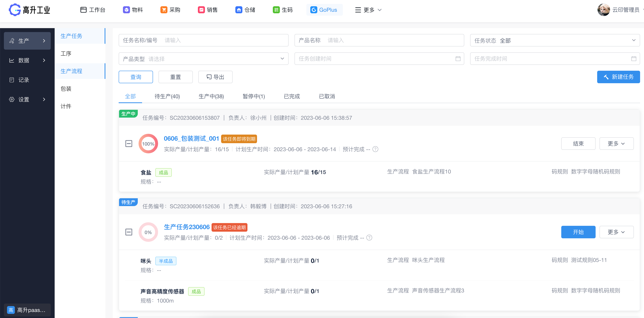644x318 pixels.
Task: Collapse the 0606_包装测试_001 task with minus box
Action: coord(129,144)
